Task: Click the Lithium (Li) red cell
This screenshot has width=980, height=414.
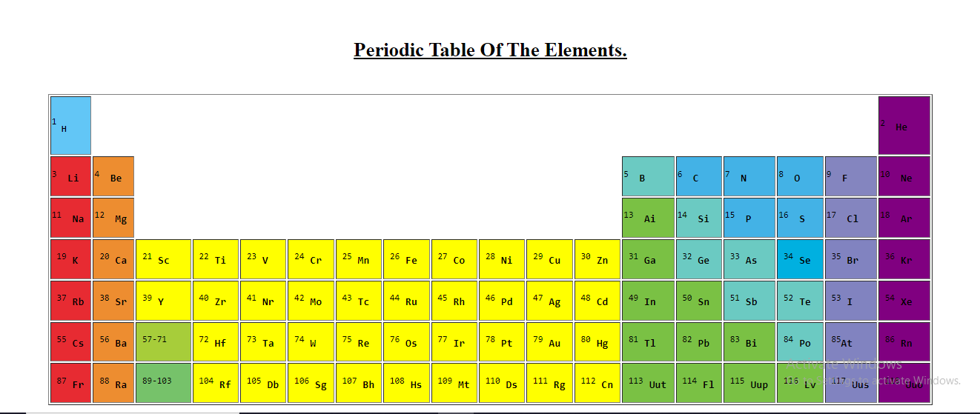Action: pos(70,176)
